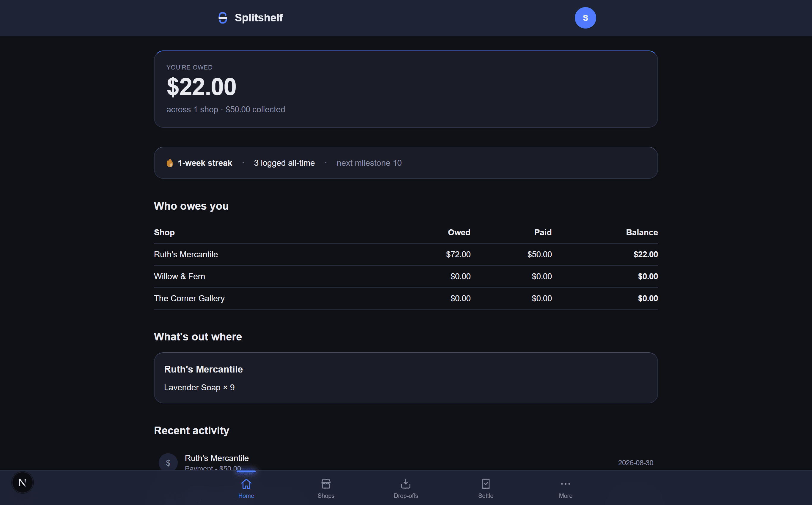The width and height of the screenshot is (812, 505).
Task: Click Ruth's Mercantile $22.00 balance cell
Action: point(646,255)
